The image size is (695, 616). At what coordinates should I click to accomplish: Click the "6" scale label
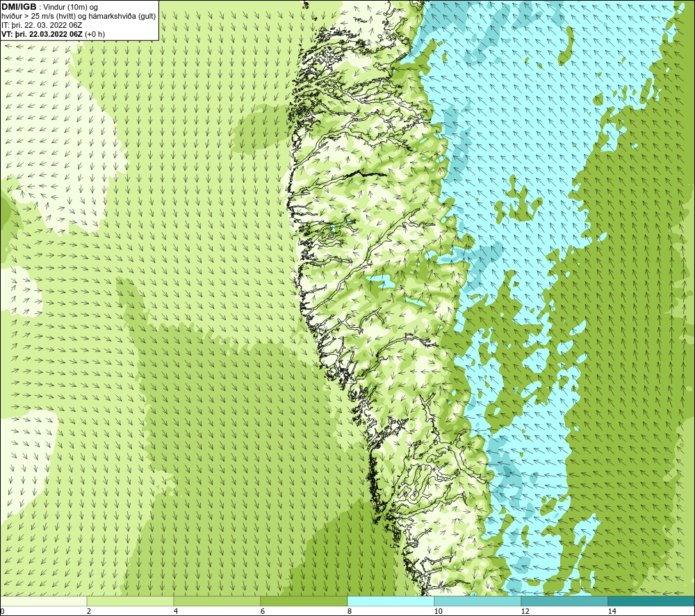(x=263, y=611)
